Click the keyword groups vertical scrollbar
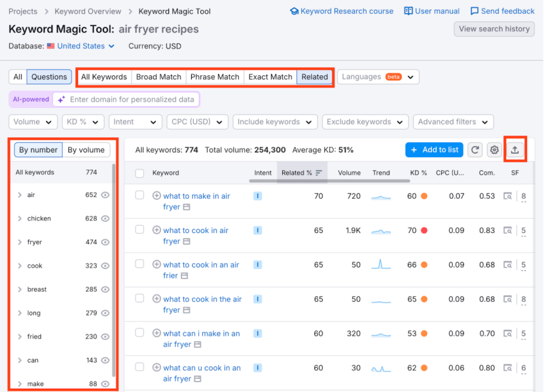This screenshot has width=544, height=392. (x=115, y=262)
